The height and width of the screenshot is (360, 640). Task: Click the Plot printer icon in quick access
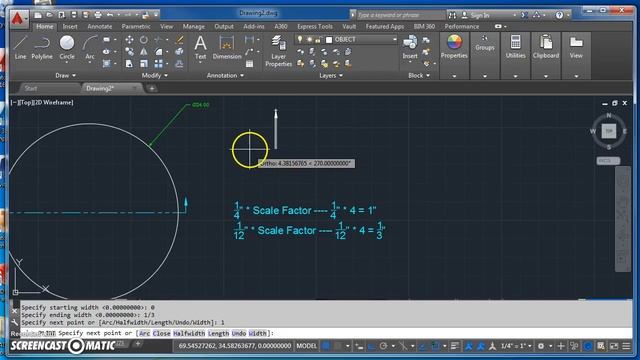(x=98, y=15)
